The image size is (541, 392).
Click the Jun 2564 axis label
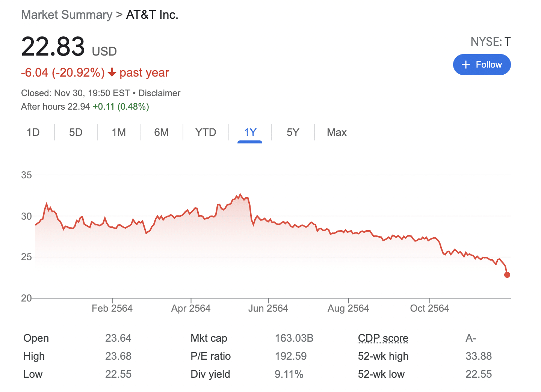(x=268, y=308)
